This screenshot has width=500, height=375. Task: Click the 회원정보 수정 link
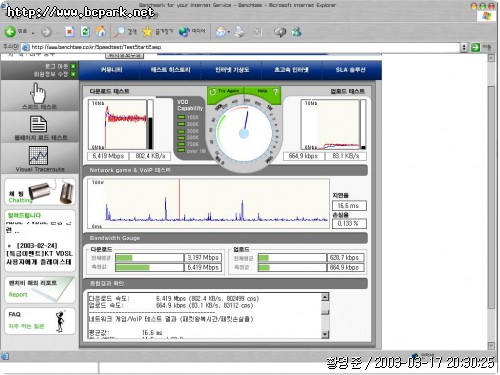(x=51, y=74)
